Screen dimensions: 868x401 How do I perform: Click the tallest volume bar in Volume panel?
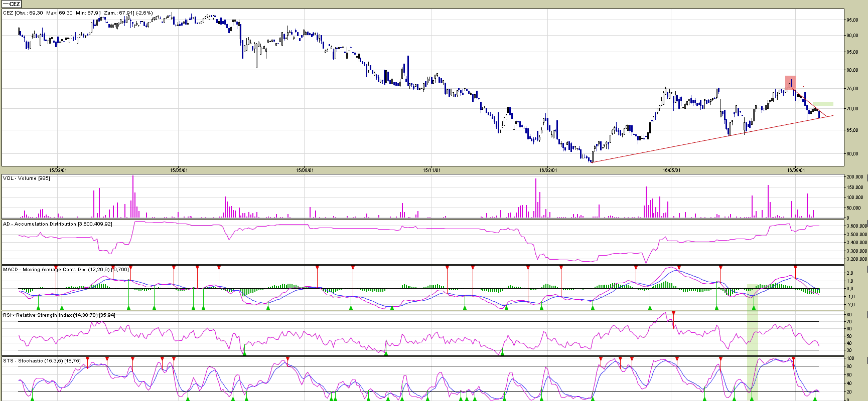[133, 196]
